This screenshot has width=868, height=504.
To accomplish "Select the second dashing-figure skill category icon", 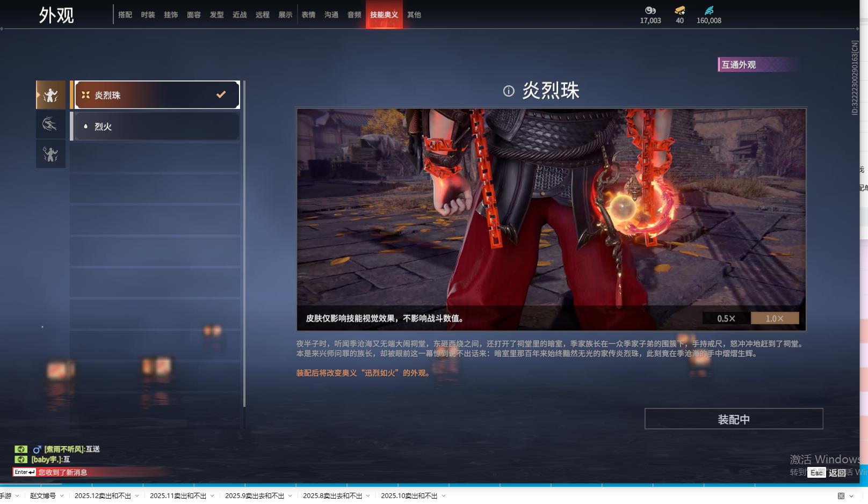I will [x=50, y=125].
